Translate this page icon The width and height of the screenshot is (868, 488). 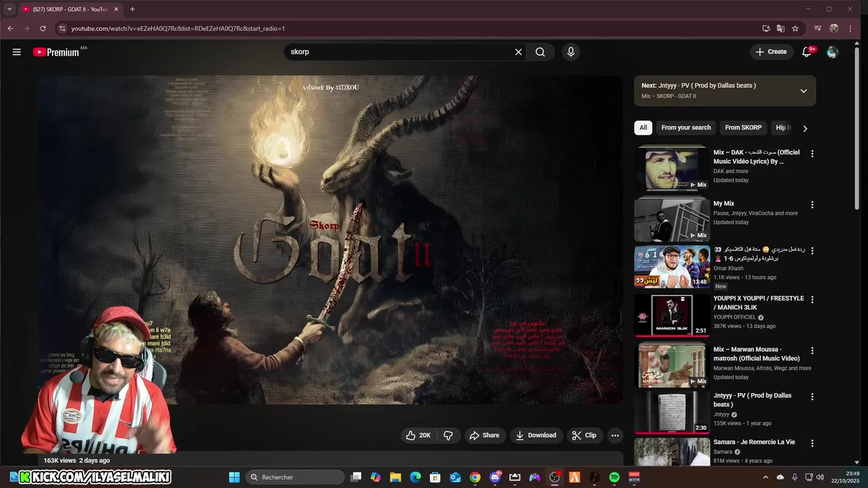coord(781,28)
